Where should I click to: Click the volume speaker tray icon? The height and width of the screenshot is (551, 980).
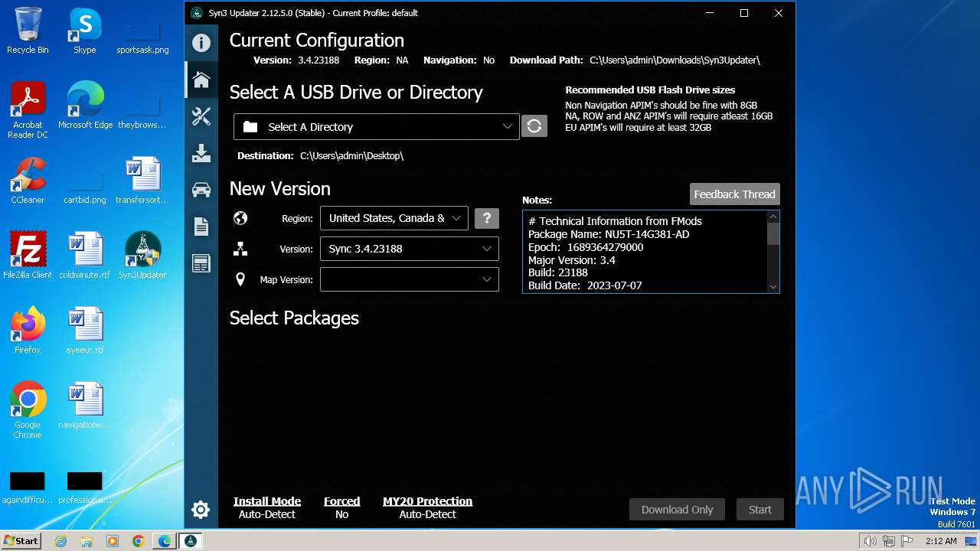[870, 541]
